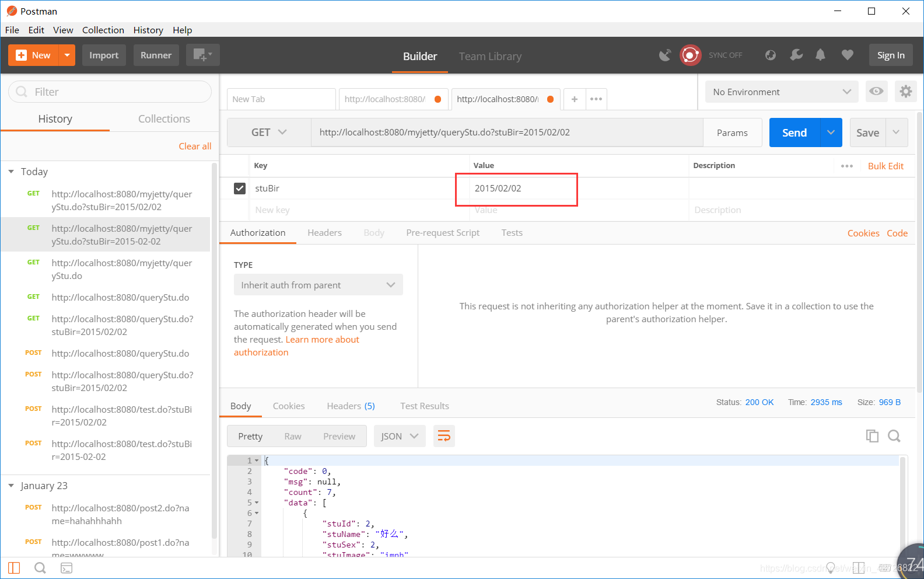Toggle word wrap in response body

pyautogui.click(x=444, y=436)
